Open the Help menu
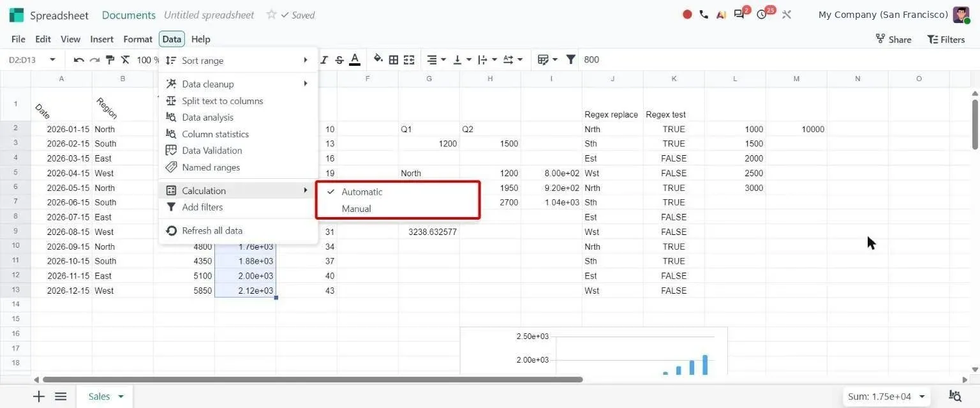 click(x=200, y=39)
